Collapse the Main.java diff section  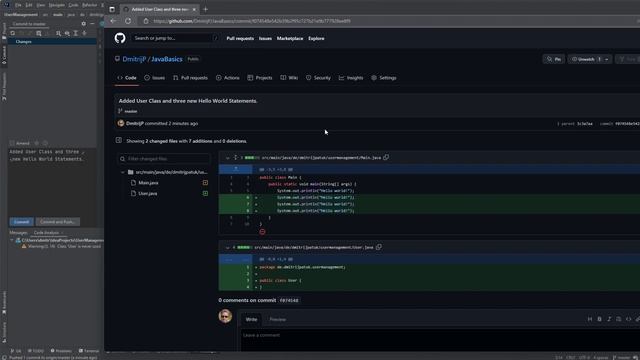click(x=227, y=158)
